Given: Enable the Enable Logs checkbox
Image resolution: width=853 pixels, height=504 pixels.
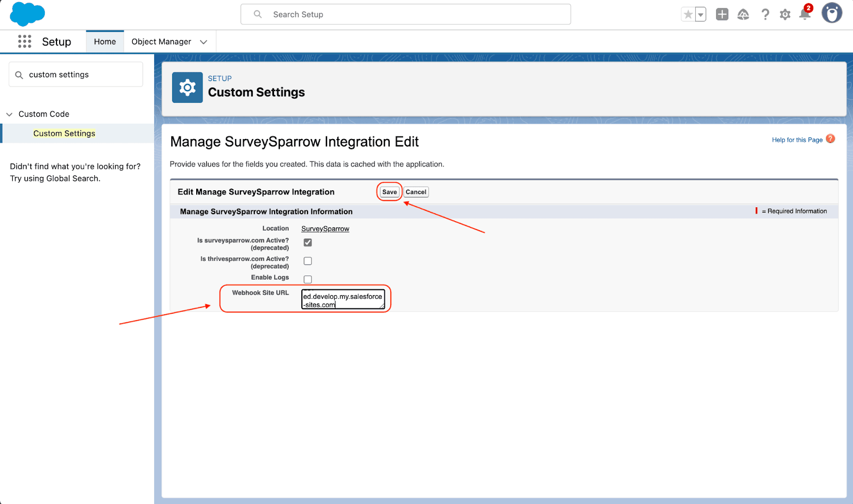Looking at the screenshot, I should (x=308, y=279).
